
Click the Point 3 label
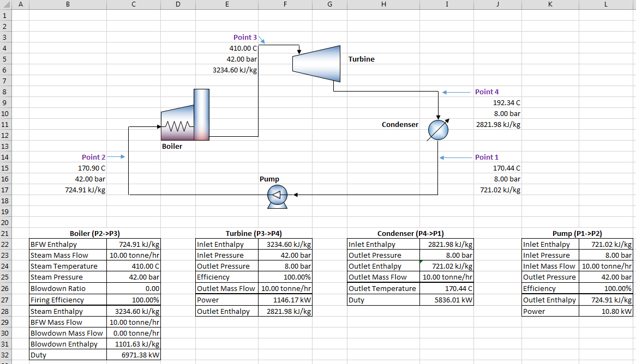(245, 37)
